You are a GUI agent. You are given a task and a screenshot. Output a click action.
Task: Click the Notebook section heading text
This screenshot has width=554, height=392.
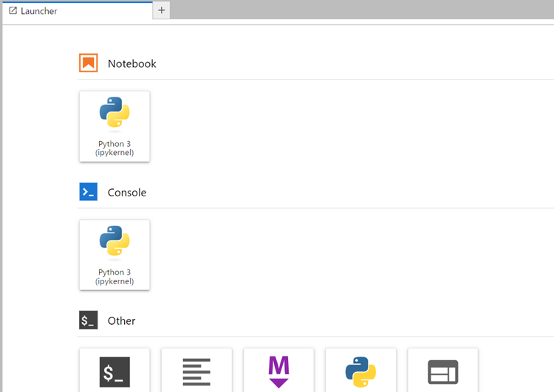coord(131,63)
